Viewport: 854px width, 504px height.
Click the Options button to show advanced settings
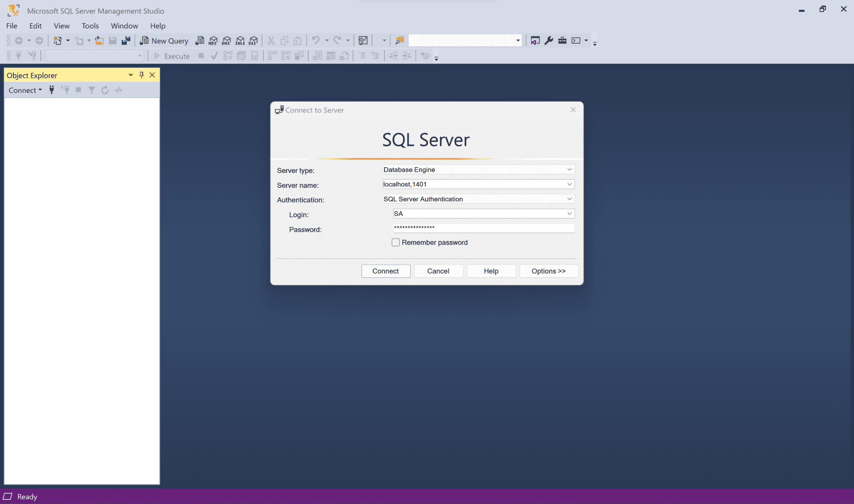tap(549, 271)
